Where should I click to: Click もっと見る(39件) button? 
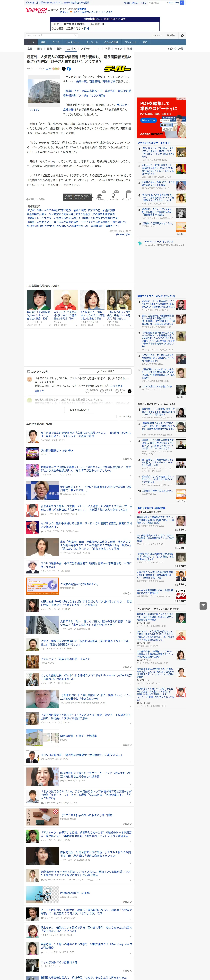tap(79, 410)
